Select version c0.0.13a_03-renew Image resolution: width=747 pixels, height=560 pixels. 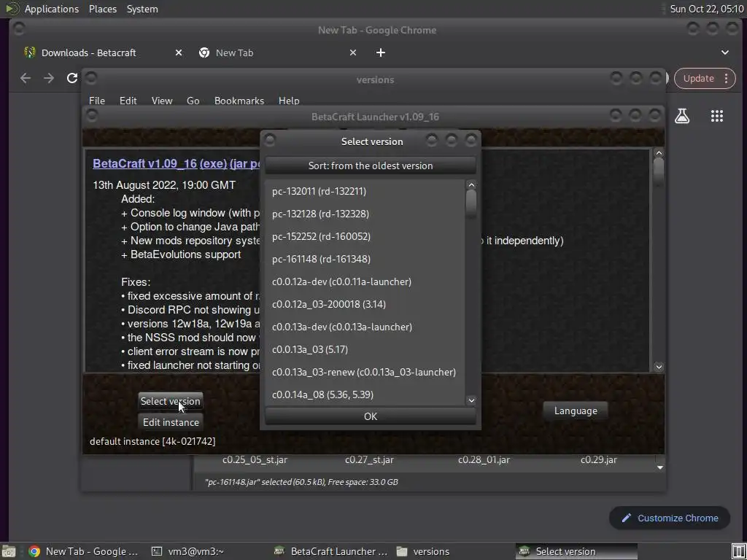click(365, 372)
